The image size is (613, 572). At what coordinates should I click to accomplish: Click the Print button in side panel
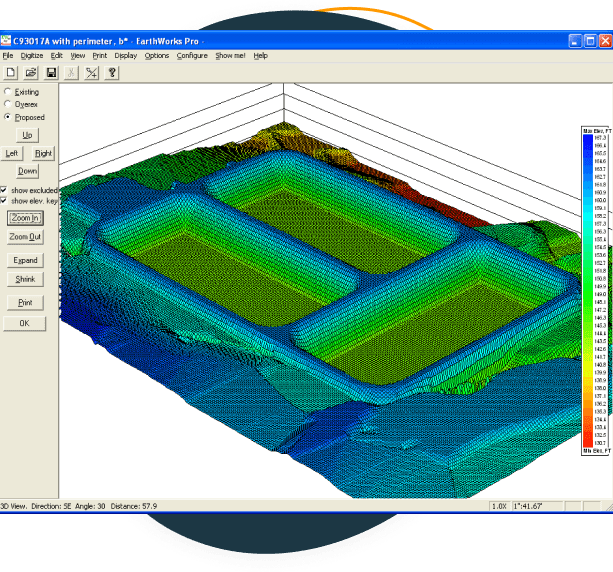(25, 303)
